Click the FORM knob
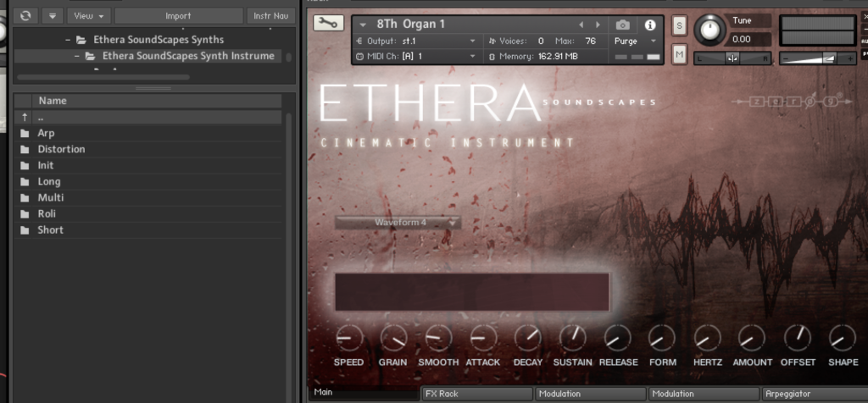The image size is (868, 403). click(662, 339)
